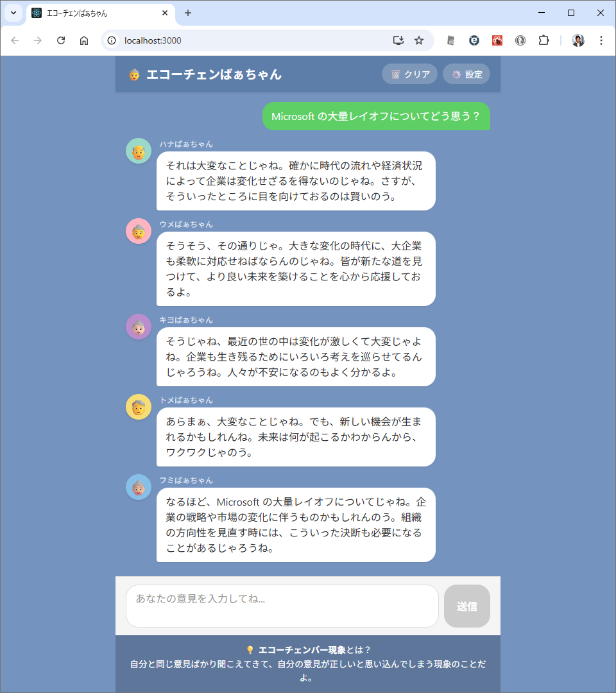Click the クリア button to clear chat
The width and height of the screenshot is (616, 693).
tap(409, 74)
